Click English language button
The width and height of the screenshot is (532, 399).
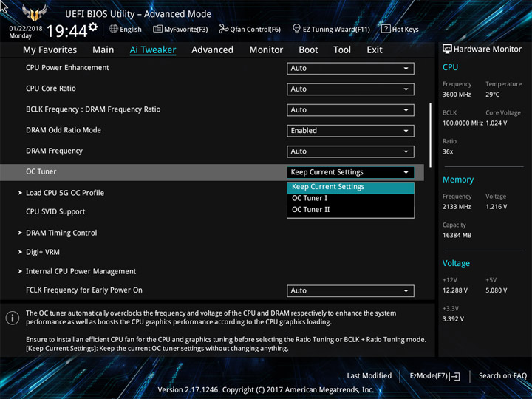coord(126,29)
